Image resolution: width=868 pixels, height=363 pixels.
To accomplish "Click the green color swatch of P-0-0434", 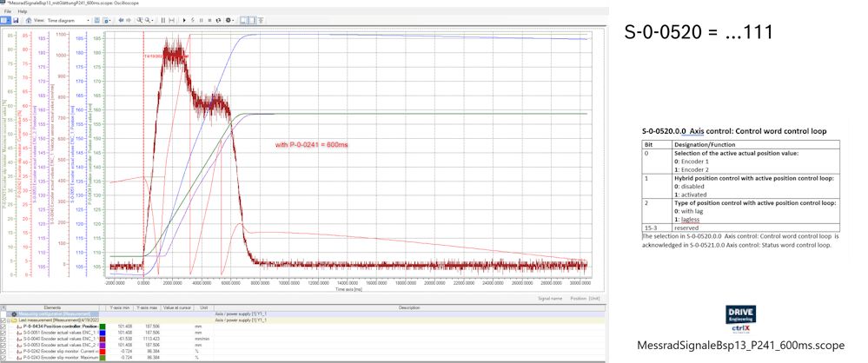I will (103, 327).
